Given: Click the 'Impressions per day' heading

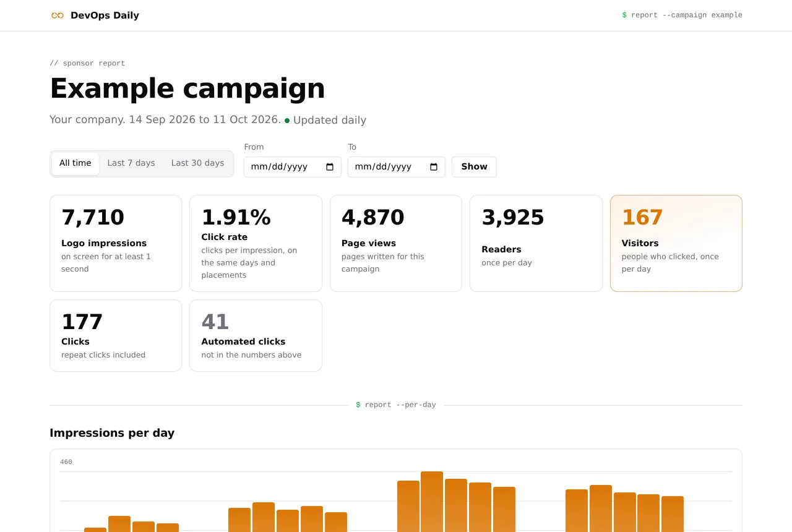Looking at the screenshot, I should 112,433.
